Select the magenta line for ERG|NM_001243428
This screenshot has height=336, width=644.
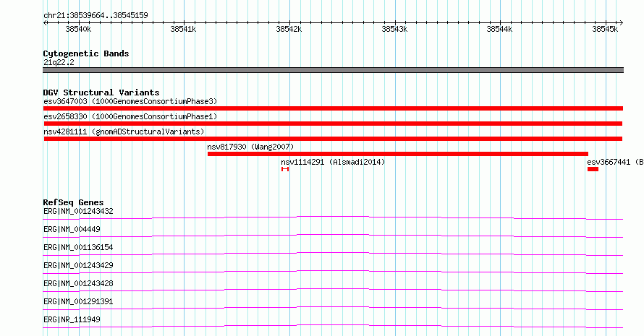click(333, 290)
